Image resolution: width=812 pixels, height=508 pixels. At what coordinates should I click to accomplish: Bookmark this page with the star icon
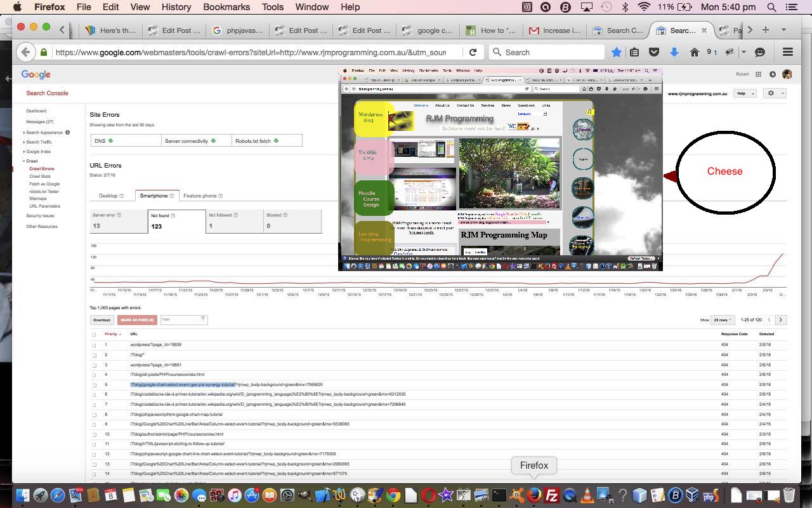[x=616, y=52]
